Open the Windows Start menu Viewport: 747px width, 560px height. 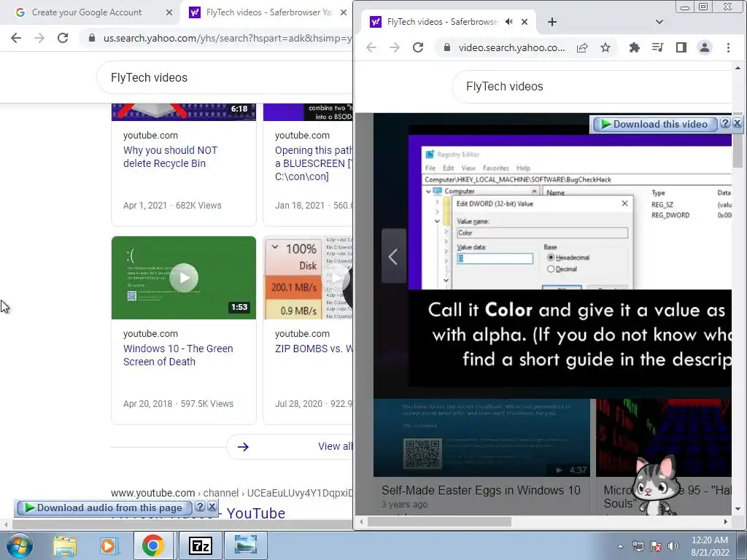tap(20, 545)
